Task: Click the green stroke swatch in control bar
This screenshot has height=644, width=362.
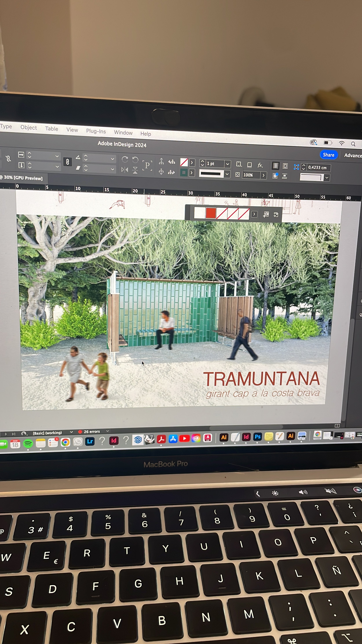Action: point(184,172)
